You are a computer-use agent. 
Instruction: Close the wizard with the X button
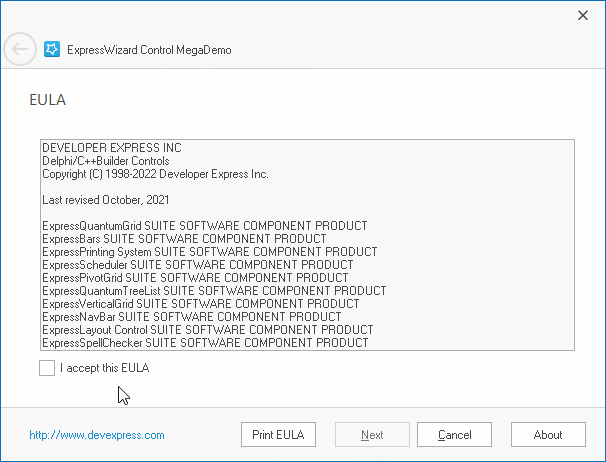(x=582, y=15)
